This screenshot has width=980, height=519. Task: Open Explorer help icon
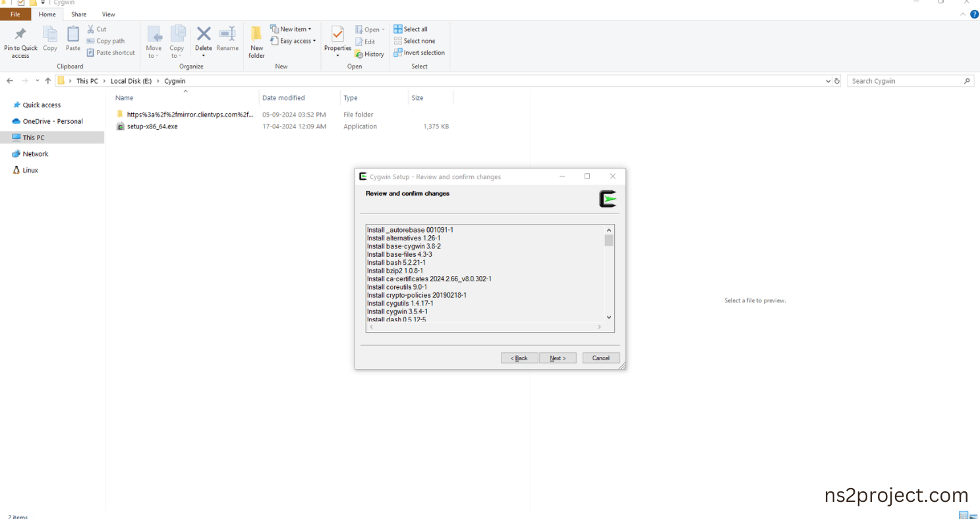click(974, 14)
